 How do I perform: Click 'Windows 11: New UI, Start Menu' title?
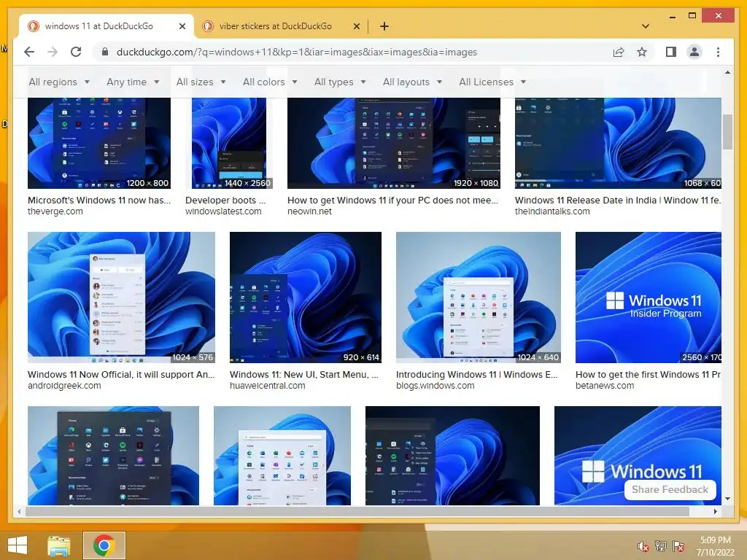[x=304, y=374]
